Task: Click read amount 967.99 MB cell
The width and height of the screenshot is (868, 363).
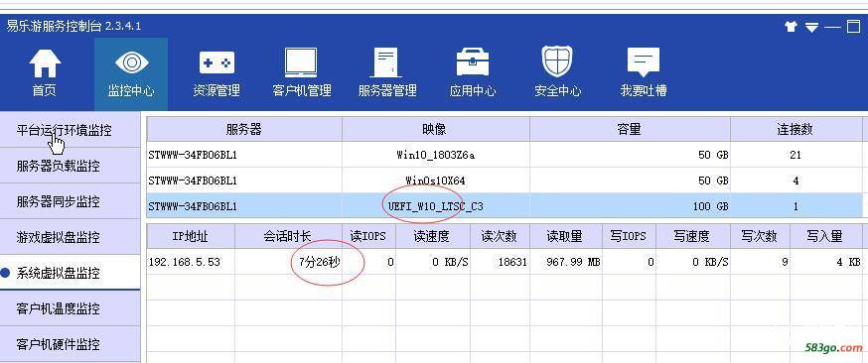Action: (x=566, y=262)
